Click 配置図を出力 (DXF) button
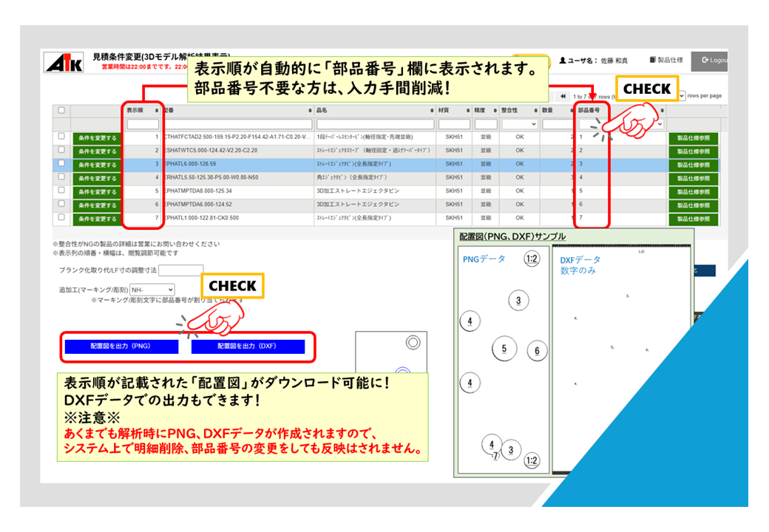This screenshot has width=769, height=532. click(x=248, y=347)
